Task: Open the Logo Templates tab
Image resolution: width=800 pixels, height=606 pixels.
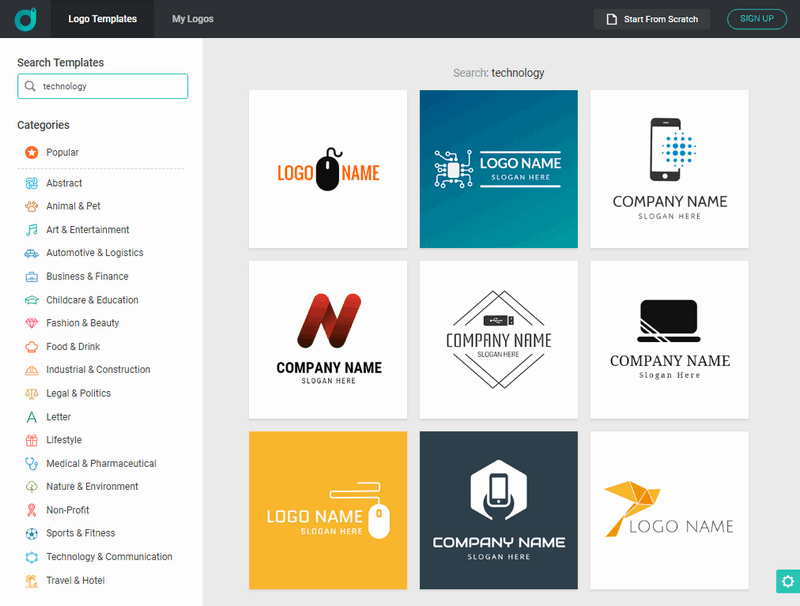Action: coord(102,19)
